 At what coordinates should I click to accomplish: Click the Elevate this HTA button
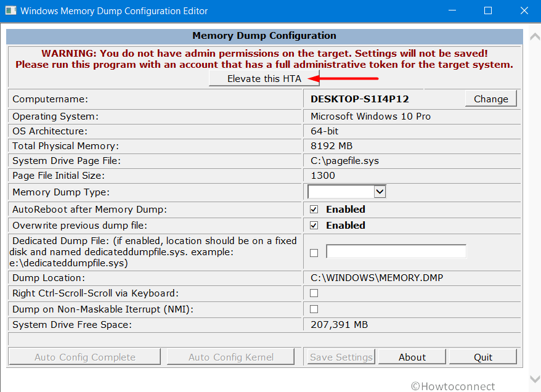coord(264,79)
